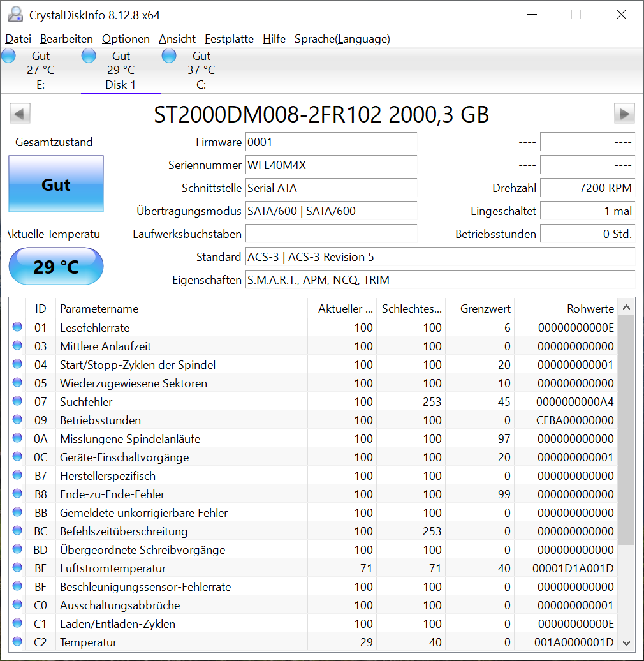
Task: Click the Seriennummer field WFL40M4X
Action: point(332,165)
